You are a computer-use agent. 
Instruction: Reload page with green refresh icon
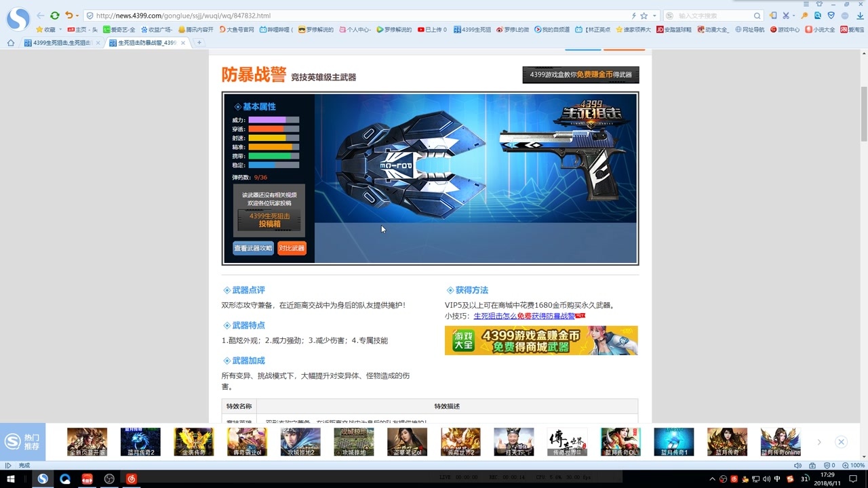pos(55,16)
